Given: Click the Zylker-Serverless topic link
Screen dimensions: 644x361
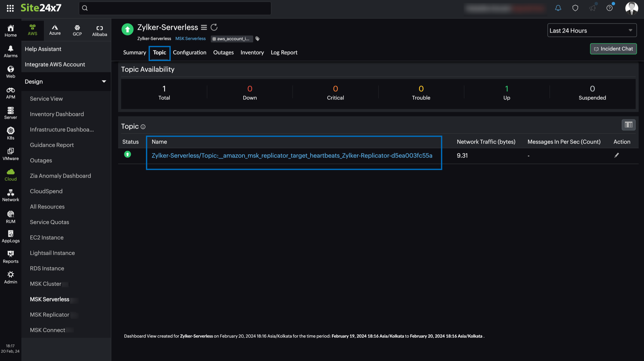Looking at the screenshot, I should pyautogui.click(x=292, y=156).
